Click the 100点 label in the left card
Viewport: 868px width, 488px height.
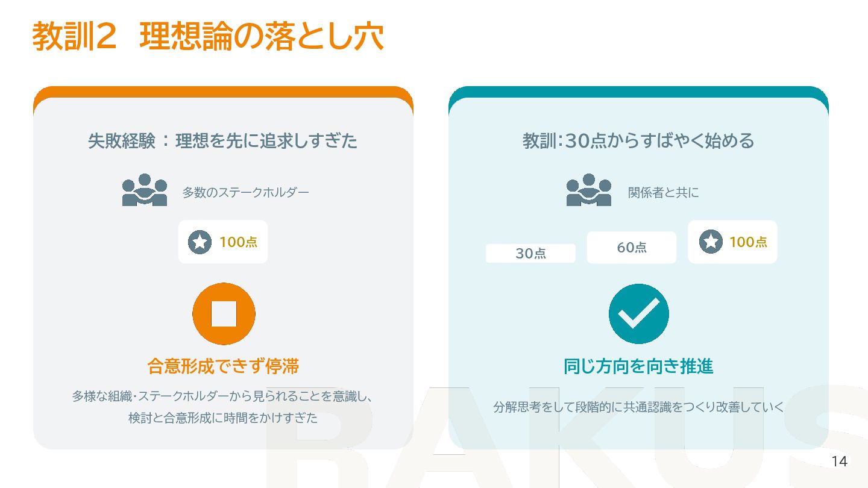coord(238,242)
